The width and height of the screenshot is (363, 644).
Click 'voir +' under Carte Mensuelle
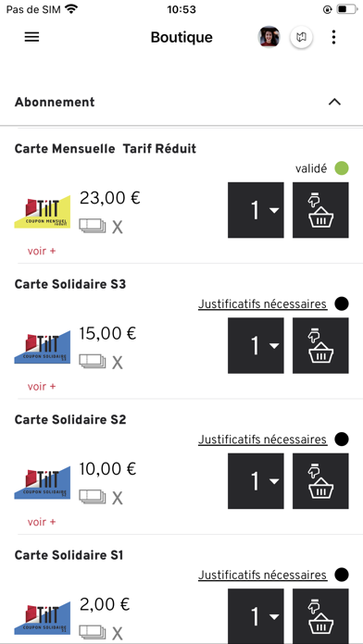(41, 251)
